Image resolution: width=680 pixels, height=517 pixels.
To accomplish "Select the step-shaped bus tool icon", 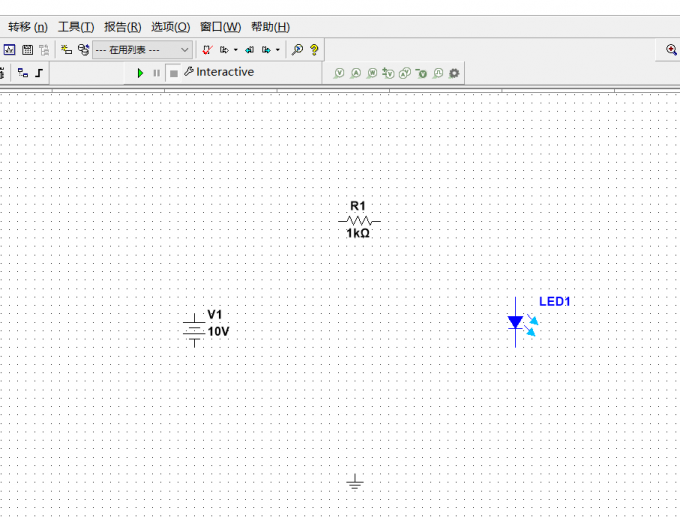I will click(39, 73).
